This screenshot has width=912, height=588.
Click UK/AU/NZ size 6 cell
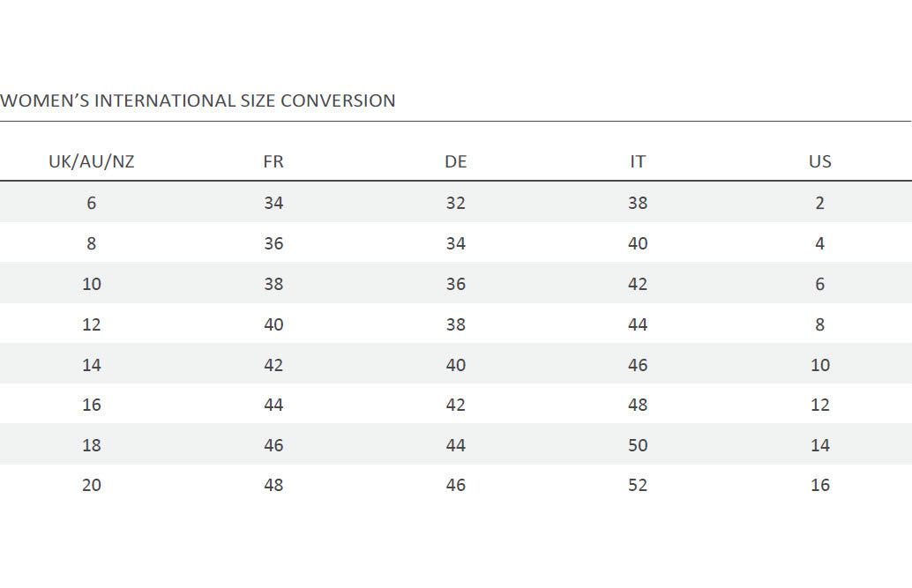click(x=92, y=203)
